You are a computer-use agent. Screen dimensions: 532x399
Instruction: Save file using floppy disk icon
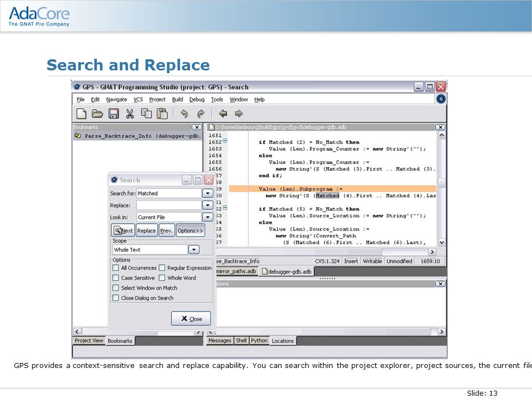(x=114, y=114)
